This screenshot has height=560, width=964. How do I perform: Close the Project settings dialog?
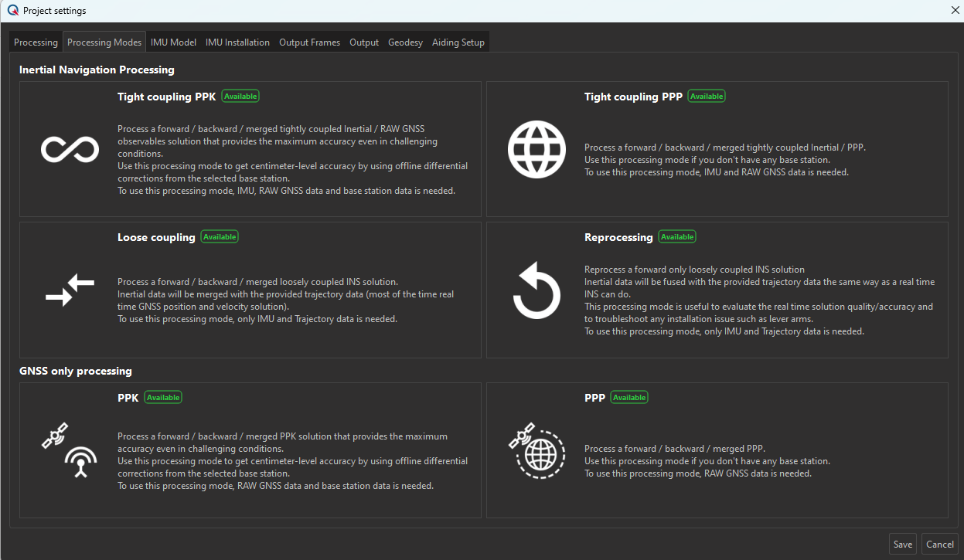click(x=955, y=11)
